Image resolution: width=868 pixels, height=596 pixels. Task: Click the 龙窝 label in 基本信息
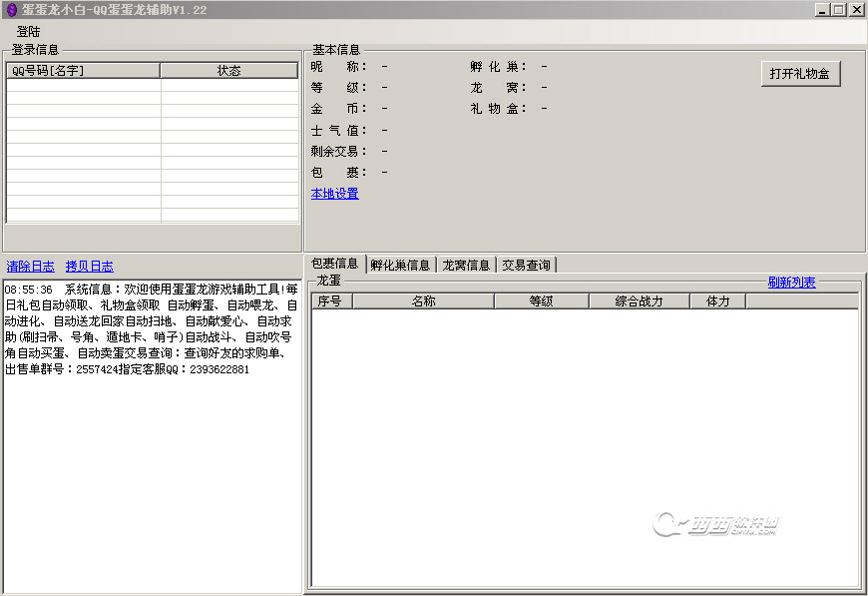[x=498, y=88]
